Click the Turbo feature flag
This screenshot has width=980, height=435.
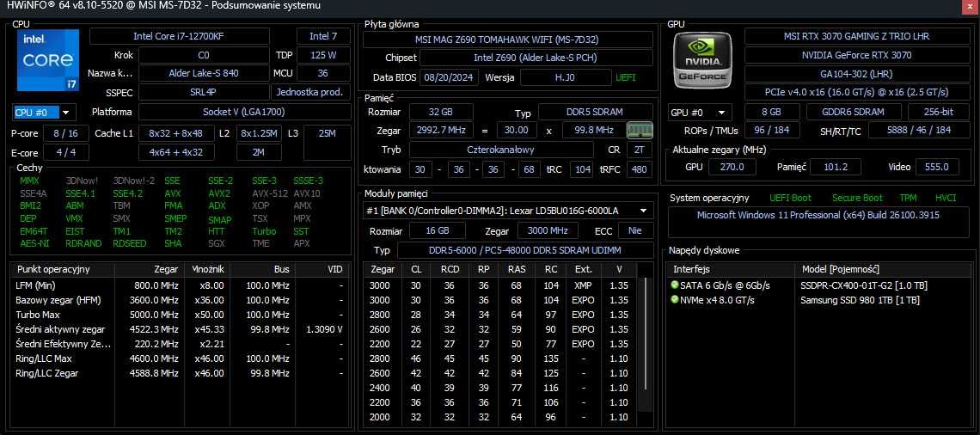click(264, 230)
